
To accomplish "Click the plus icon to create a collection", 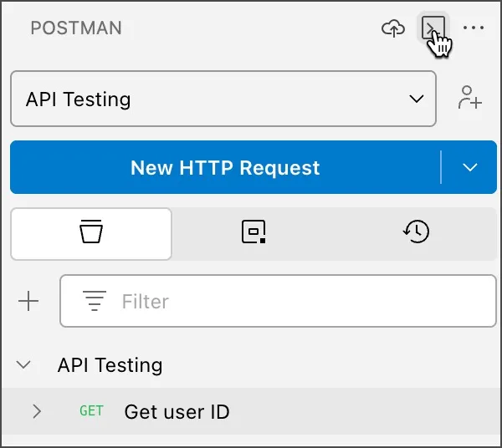I will [28, 301].
